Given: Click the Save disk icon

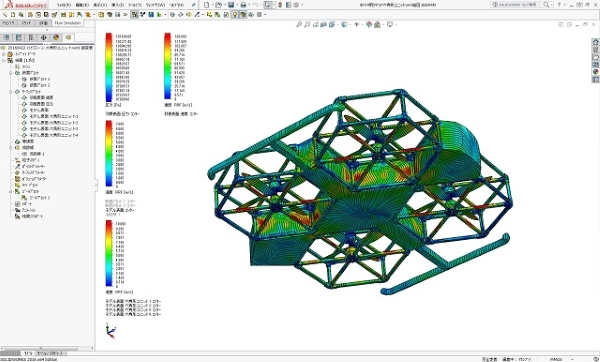Looking at the screenshot, I should pyautogui.click(x=231, y=5).
